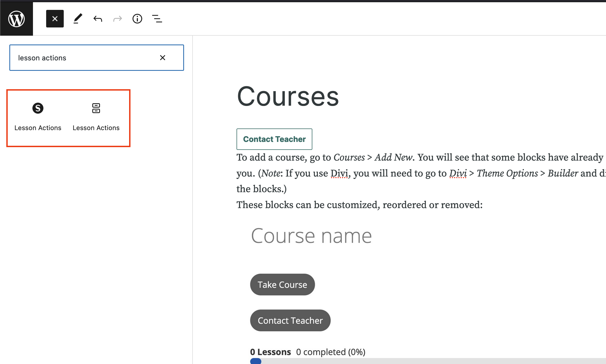
Task: Click the 'lesson actions' search input
Action: [x=82, y=58]
